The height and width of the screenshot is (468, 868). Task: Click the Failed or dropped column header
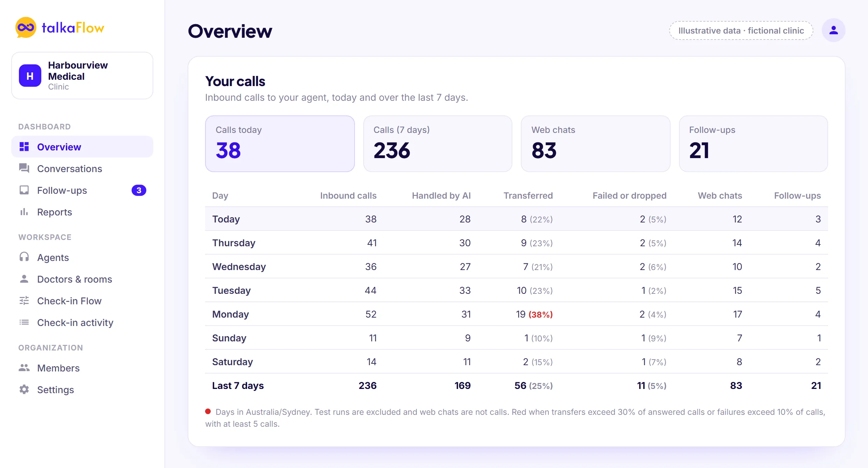[630, 196]
